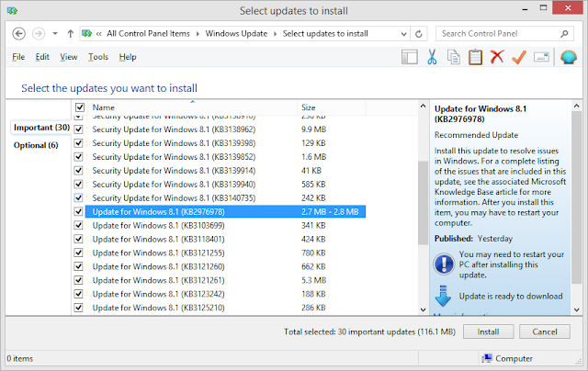Click the details pane scrollbar thumb
Screen dimensions: 588x371
click(x=577, y=197)
